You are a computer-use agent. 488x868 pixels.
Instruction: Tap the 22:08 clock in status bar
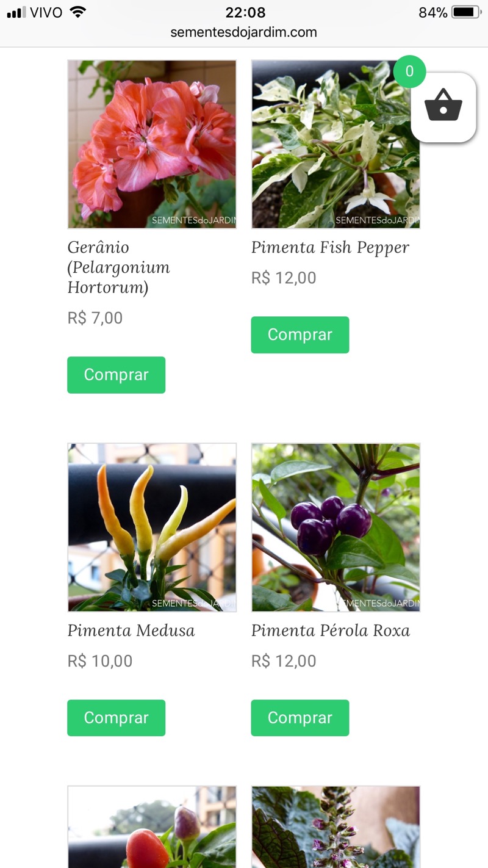tap(245, 12)
